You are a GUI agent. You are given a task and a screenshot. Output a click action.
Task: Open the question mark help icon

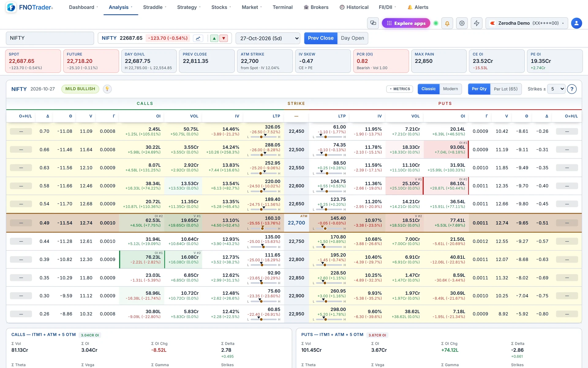coord(572,89)
